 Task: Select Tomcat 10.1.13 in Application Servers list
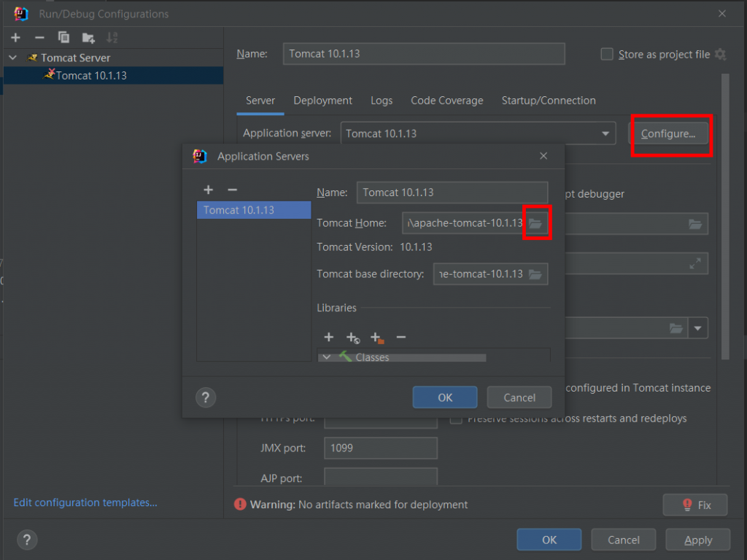point(254,210)
